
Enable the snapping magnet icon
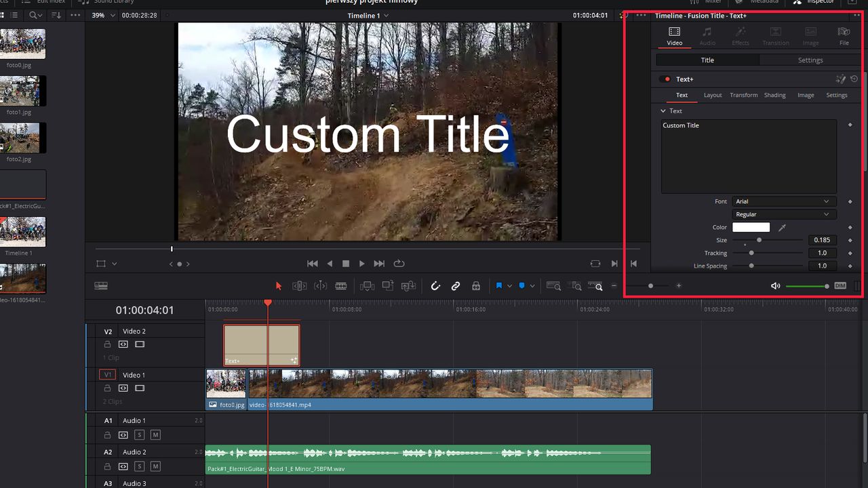click(x=436, y=285)
